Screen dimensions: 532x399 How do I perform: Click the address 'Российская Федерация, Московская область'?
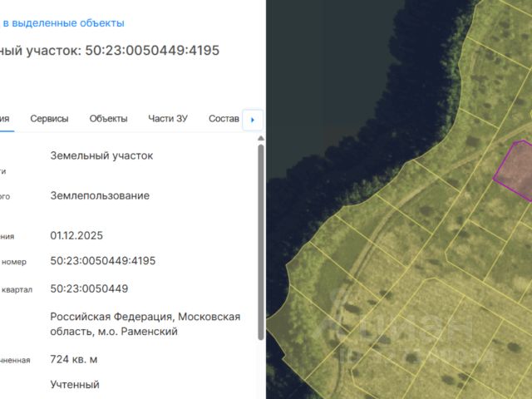145,324
